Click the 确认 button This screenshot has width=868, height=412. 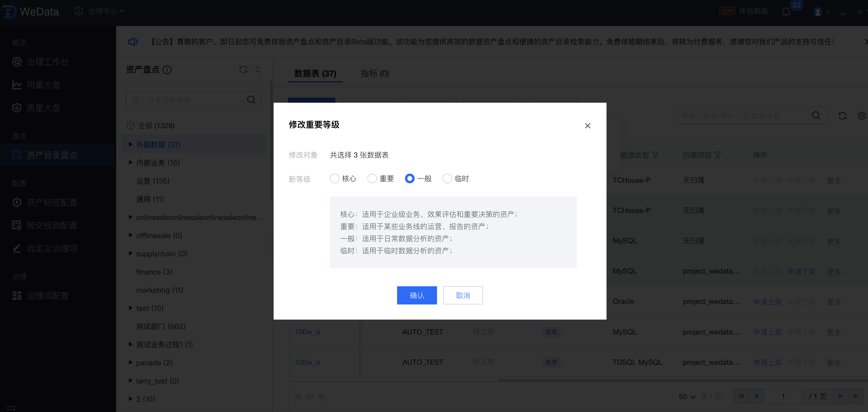click(416, 295)
